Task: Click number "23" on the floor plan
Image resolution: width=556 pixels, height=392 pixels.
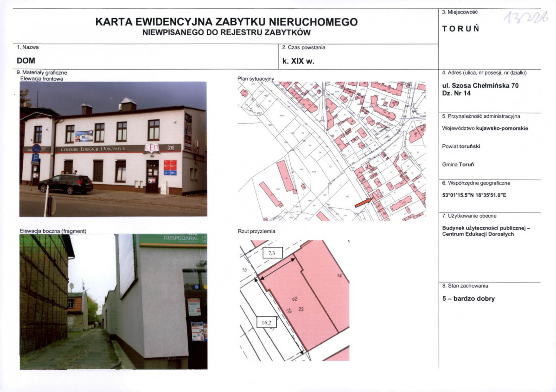Action: (x=301, y=309)
